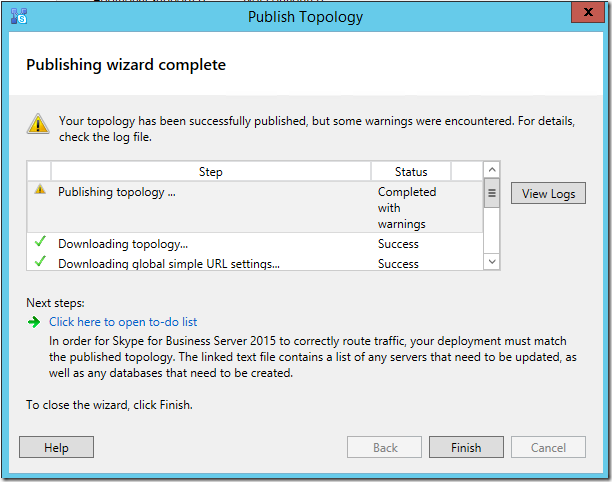Click the large warning icon beside the message
The image size is (612, 482).
click(x=38, y=124)
